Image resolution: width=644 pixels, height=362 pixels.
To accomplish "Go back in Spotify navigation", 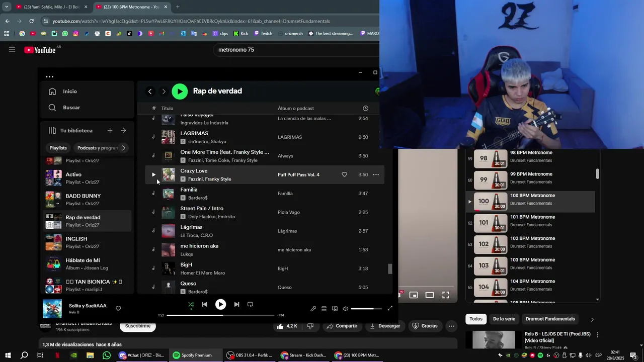I will (x=150, y=92).
